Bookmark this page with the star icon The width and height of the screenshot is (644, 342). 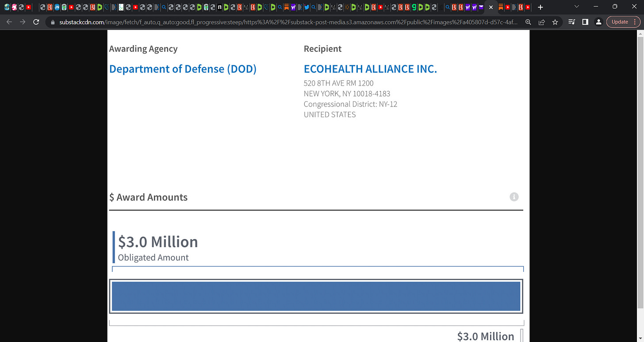[555, 22]
